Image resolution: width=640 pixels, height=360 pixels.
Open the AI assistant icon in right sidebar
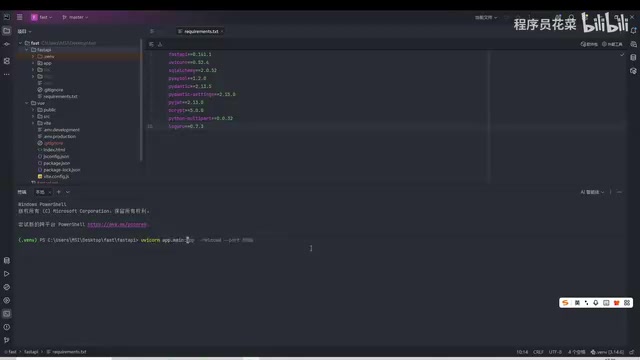[633, 44]
